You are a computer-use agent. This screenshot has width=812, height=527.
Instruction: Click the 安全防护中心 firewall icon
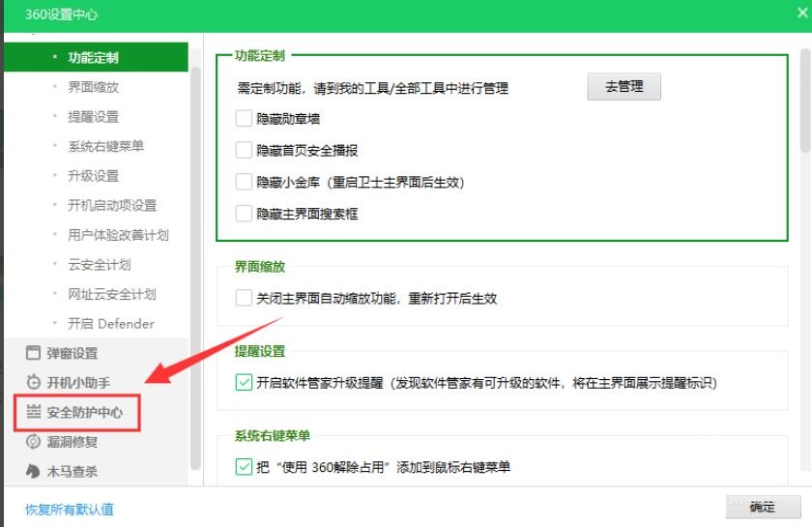[x=33, y=411]
